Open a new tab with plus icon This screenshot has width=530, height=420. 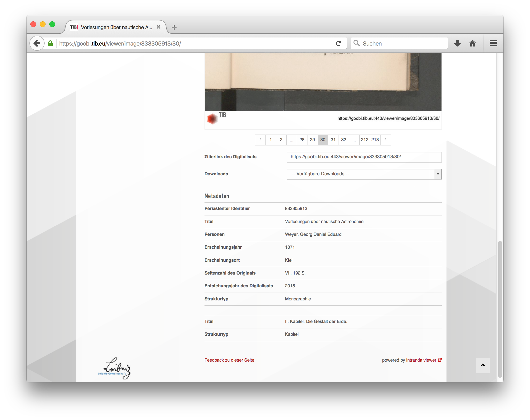tap(174, 27)
